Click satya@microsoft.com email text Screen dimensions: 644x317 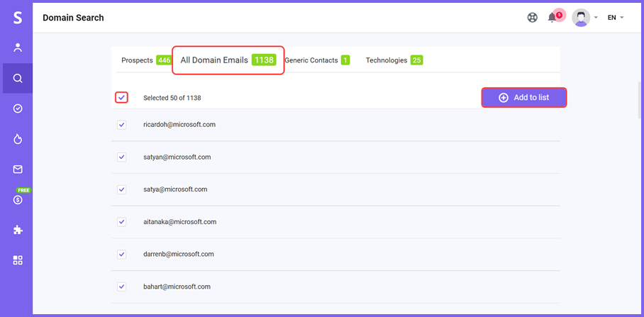point(175,189)
